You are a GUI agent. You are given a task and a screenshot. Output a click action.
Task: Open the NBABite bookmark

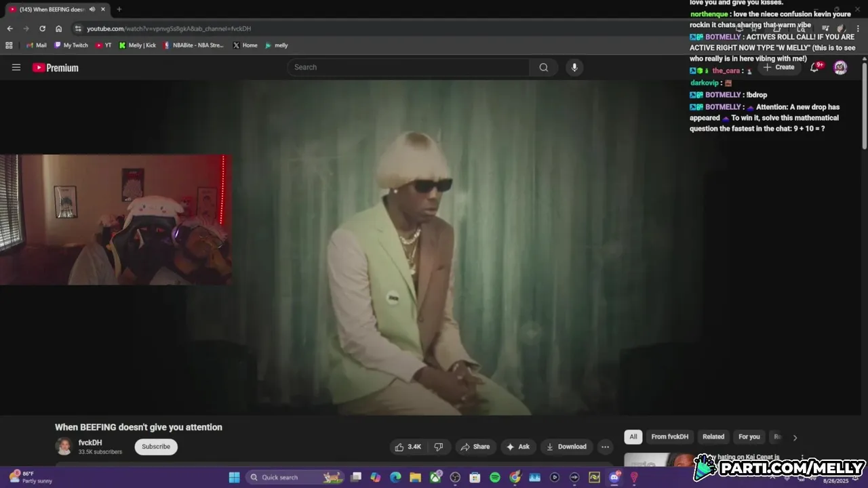pos(193,45)
